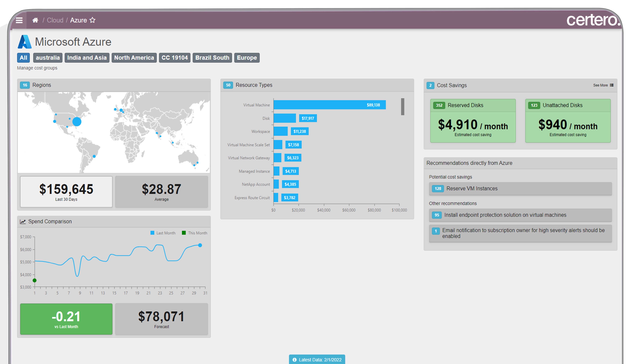
Task: Select the CC 19104 cost group
Action: pos(175,58)
